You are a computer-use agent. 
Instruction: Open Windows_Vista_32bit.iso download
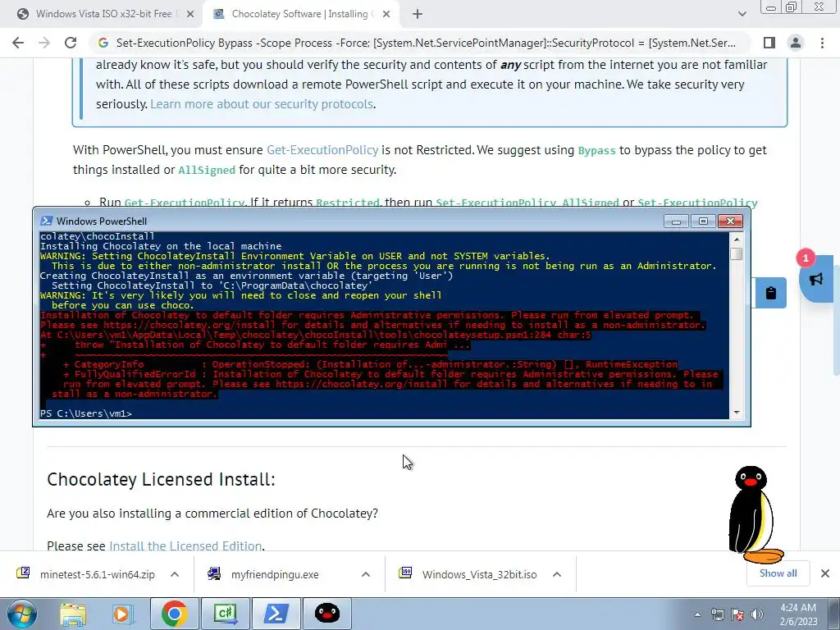pyautogui.click(x=479, y=574)
